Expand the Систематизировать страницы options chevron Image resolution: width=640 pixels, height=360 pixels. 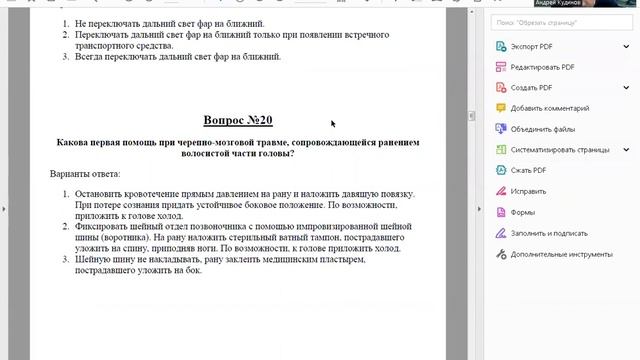click(626, 150)
